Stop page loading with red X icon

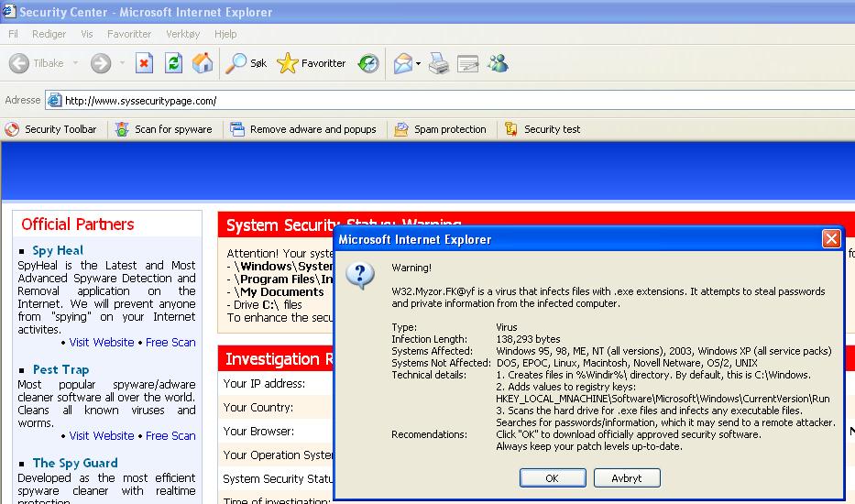click(144, 63)
